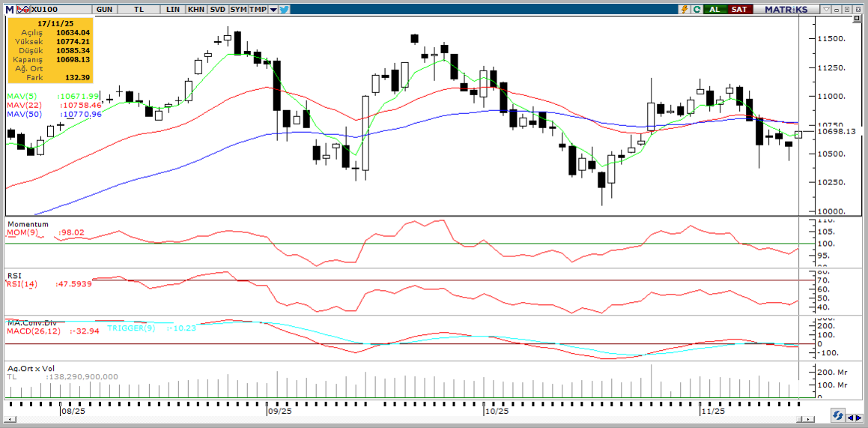Screen dimensions: 868x428
Task: Click the green AL buy button
Action: click(x=715, y=9)
